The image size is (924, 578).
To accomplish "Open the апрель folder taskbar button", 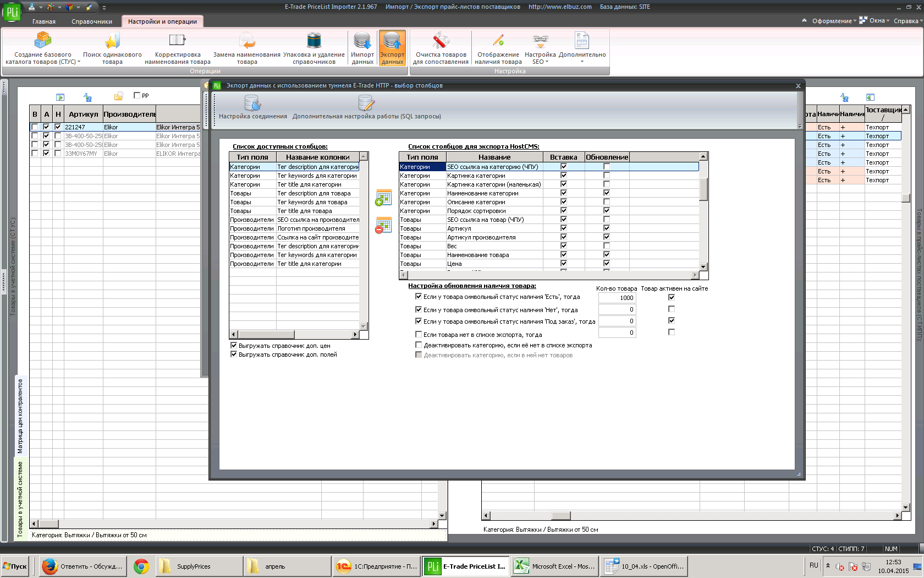I will click(287, 566).
